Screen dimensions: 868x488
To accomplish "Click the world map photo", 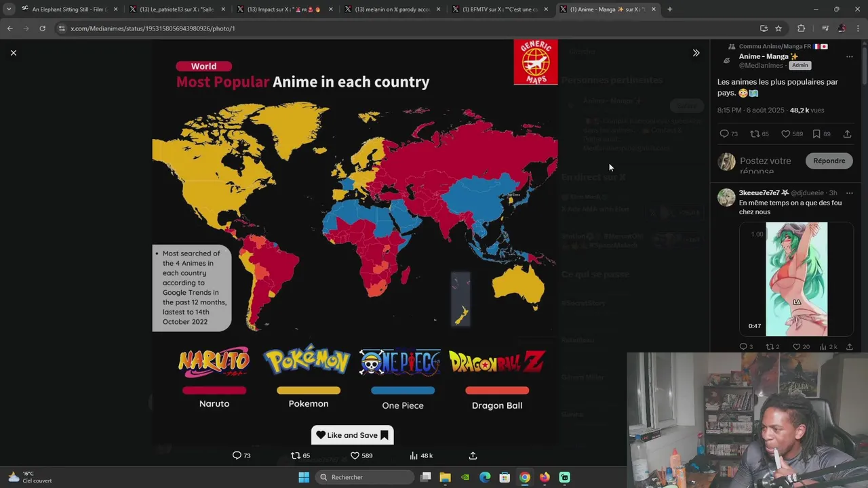I will point(355,242).
